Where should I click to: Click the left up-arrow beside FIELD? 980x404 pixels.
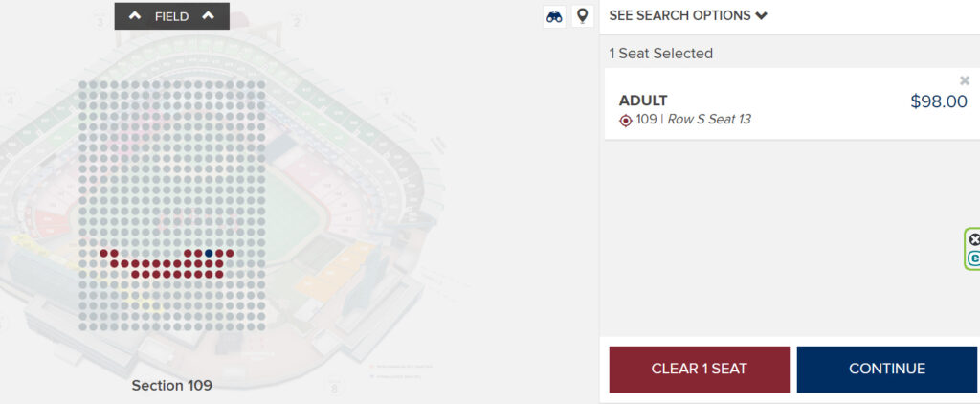[135, 15]
